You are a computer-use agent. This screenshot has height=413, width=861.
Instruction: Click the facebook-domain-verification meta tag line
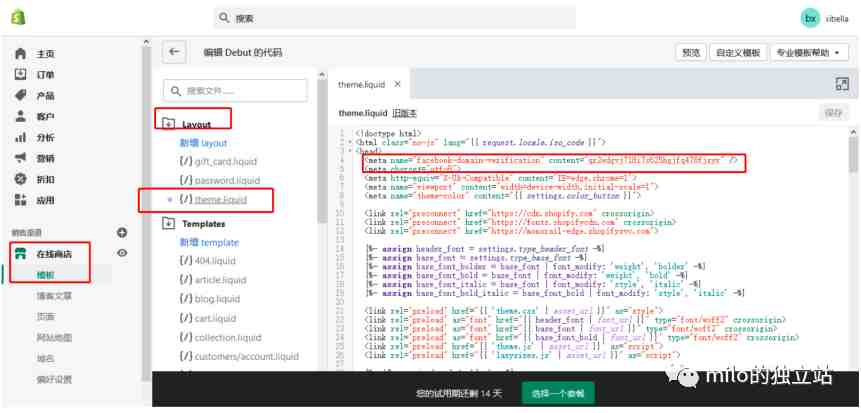[551, 161]
